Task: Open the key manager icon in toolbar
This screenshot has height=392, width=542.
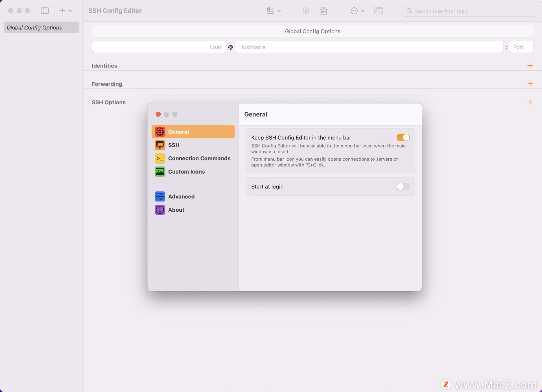Action: coord(324,11)
